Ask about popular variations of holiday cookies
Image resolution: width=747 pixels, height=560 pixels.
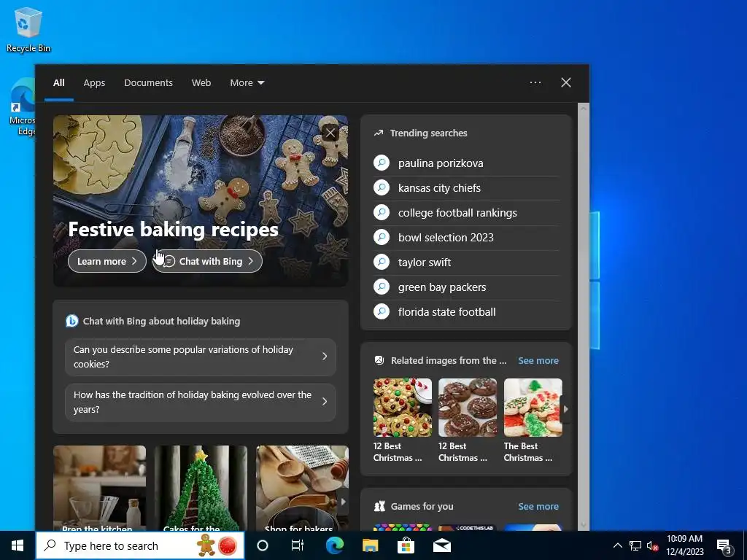[x=200, y=357]
